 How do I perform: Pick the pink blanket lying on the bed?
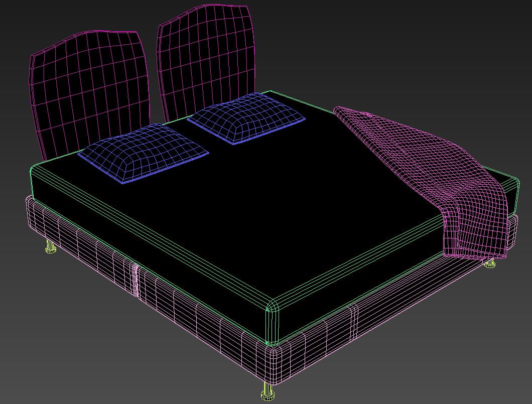pyautogui.click(x=412, y=151)
